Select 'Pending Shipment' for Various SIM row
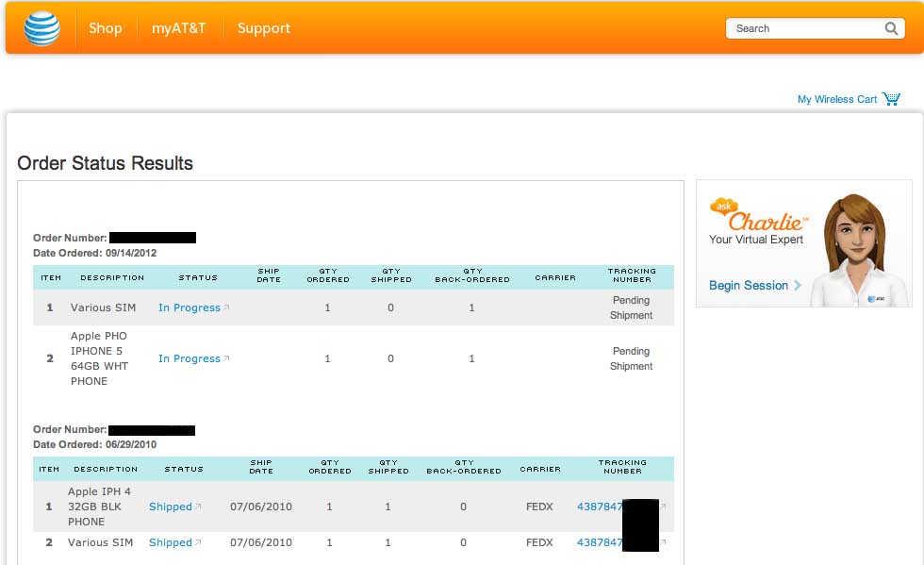The image size is (924, 565). coord(631,307)
